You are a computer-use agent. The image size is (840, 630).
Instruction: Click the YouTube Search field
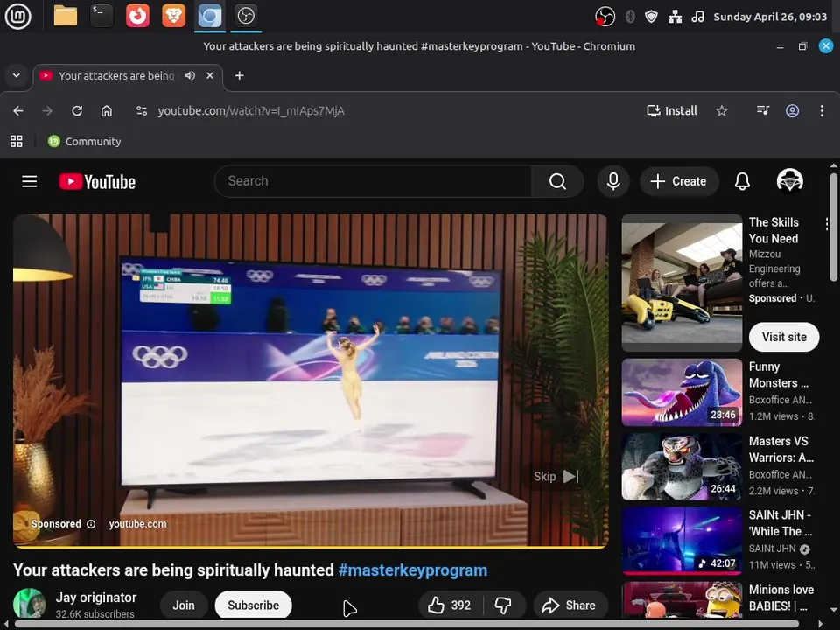pos(374,181)
